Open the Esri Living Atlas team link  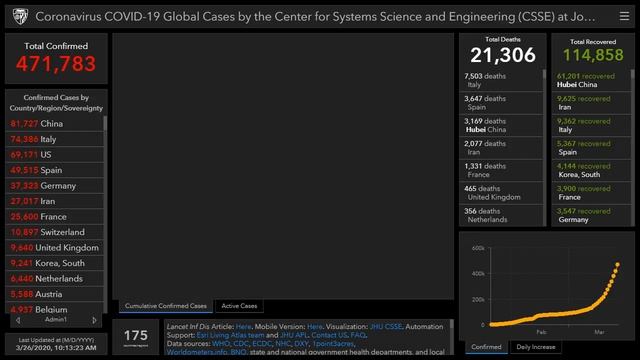(x=231, y=335)
